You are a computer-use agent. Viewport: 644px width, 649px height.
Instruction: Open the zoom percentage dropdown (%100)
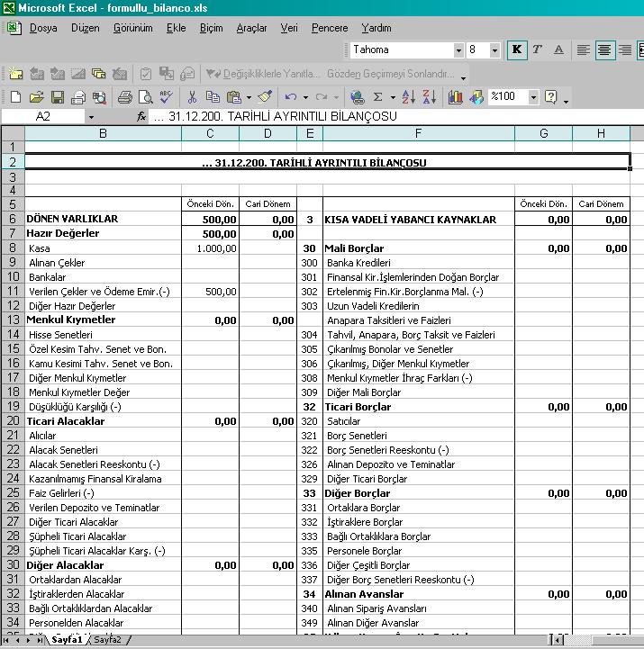pos(533,97)
